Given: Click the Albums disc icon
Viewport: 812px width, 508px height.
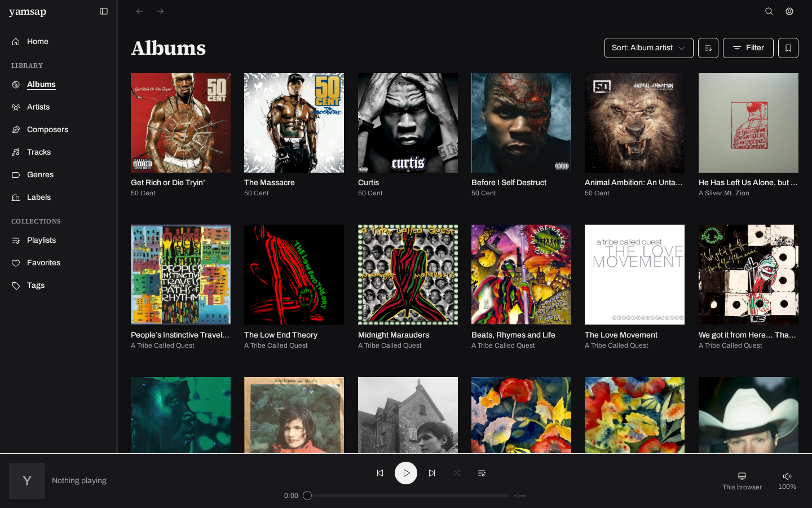Looking at the screenshot, I should pyautogui.click(x=16, y=85).
